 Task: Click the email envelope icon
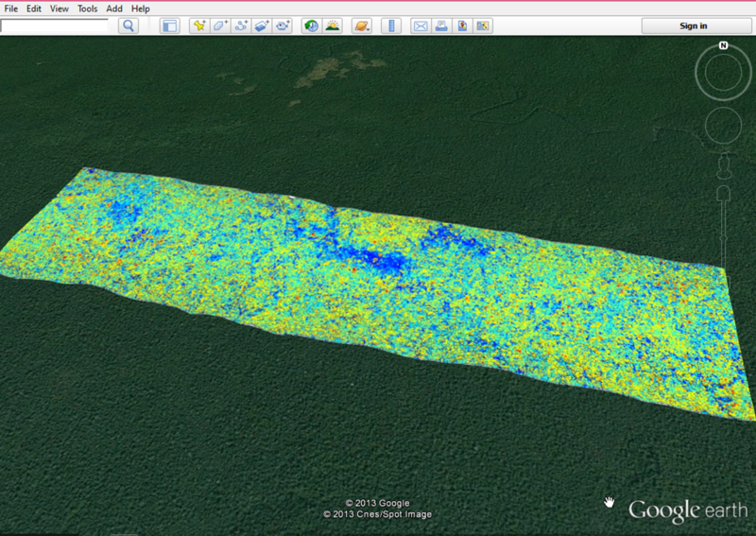point(420,26)
